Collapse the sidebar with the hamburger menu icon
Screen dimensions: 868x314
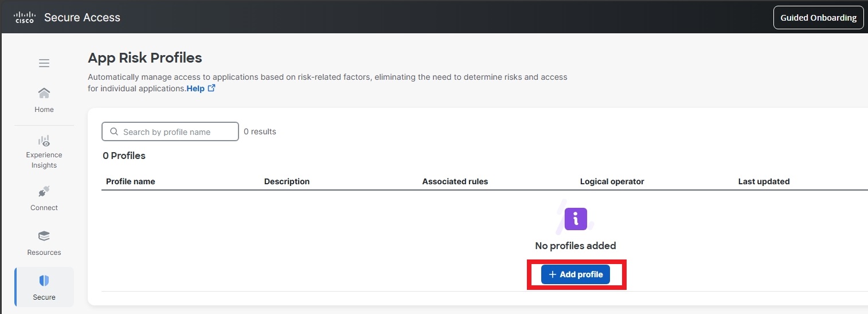click(44, 63)
